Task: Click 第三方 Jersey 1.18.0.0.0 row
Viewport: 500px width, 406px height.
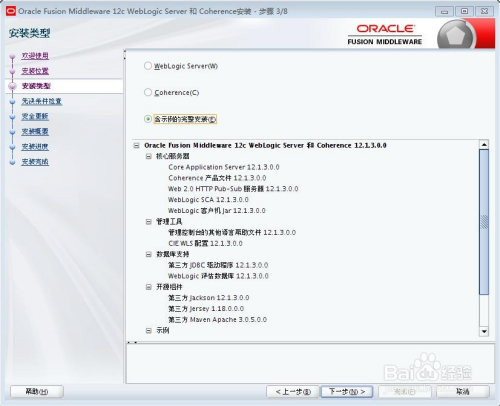Action: coord(206,309)
